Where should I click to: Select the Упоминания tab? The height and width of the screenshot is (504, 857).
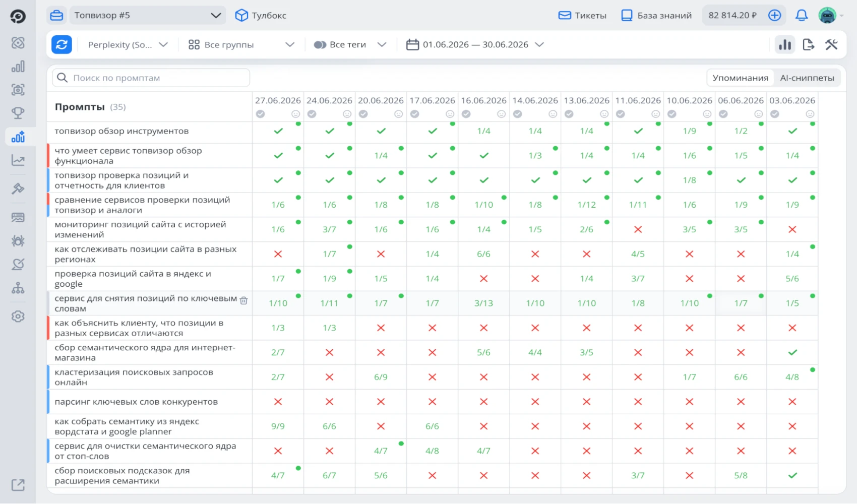741,78
